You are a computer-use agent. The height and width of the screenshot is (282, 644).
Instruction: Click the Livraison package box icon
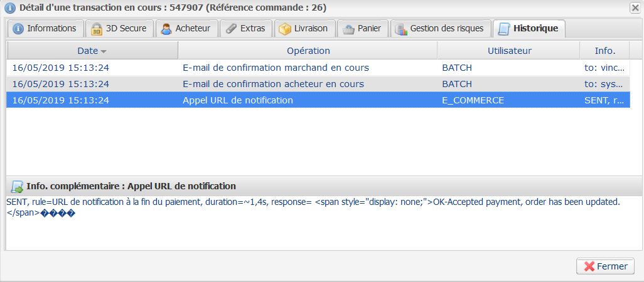pos(285,29)
